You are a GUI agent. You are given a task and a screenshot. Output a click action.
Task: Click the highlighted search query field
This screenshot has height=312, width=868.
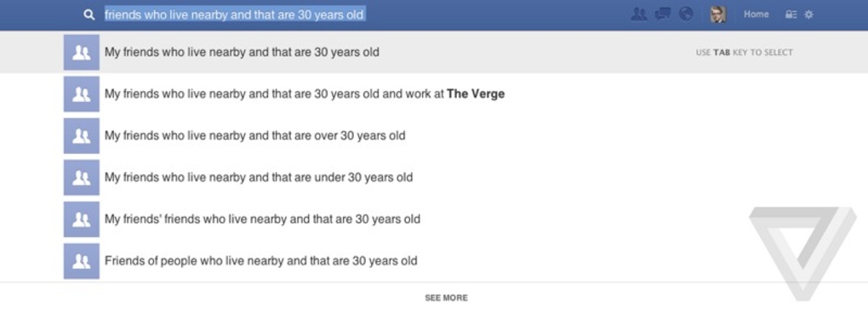[x=235, y=14]
